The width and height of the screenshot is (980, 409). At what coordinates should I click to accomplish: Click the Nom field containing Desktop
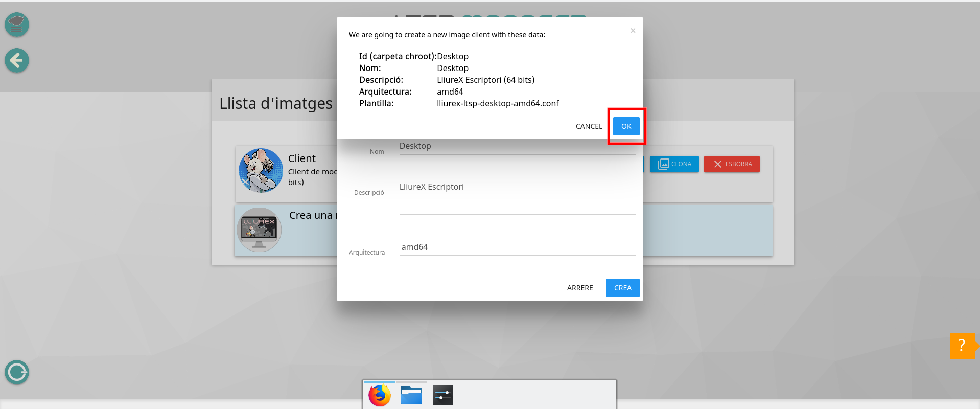(517, 146)
